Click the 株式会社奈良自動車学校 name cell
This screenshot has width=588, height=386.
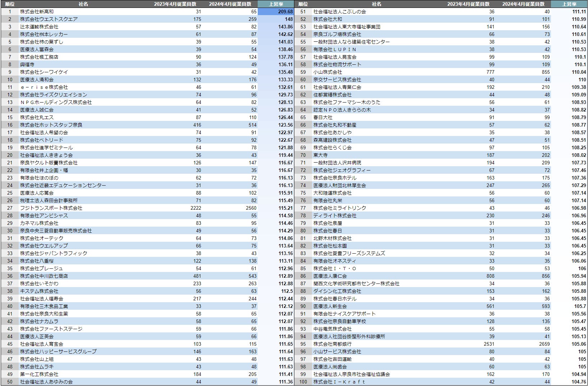coord(340,321)
